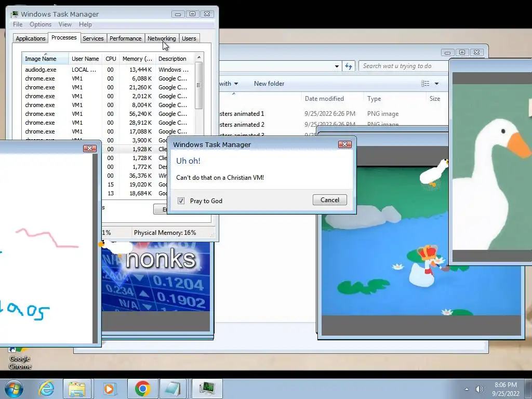Screen dimensions: 532x399
Task: Open address bar history dropdown in Explorer
Action: click(x=337, y=66)
